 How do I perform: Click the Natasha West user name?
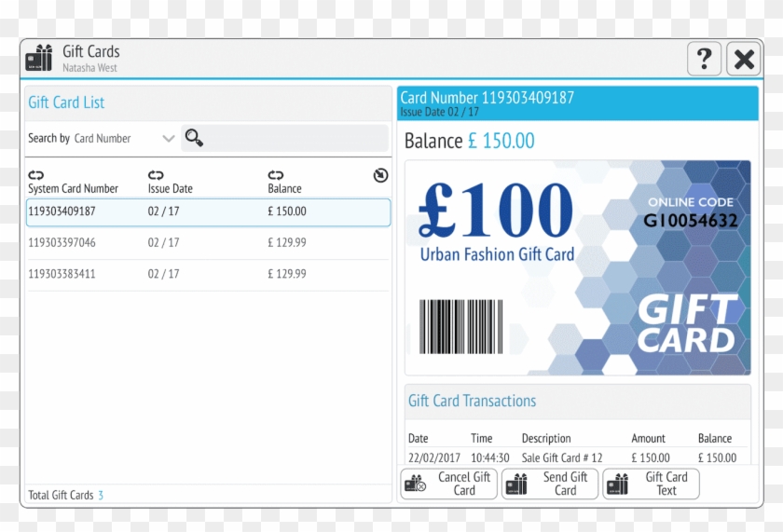click(x=89, y=68)
